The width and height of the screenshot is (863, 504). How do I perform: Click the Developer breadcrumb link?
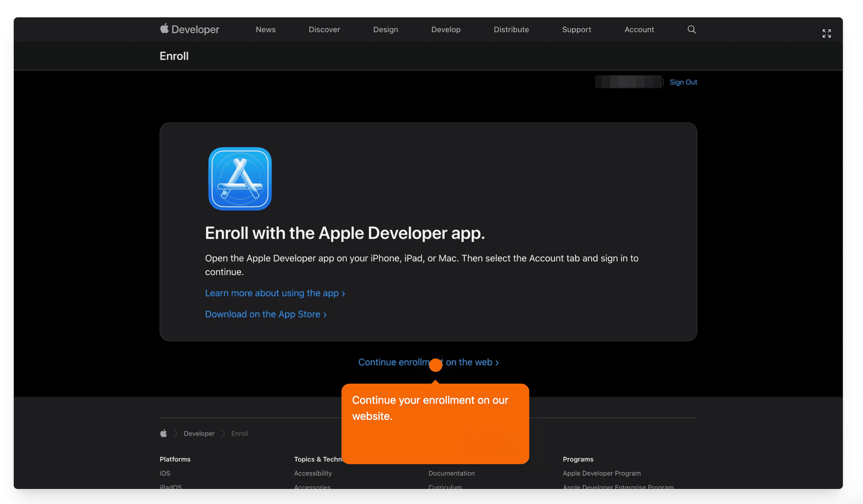(x=199, y=434)
